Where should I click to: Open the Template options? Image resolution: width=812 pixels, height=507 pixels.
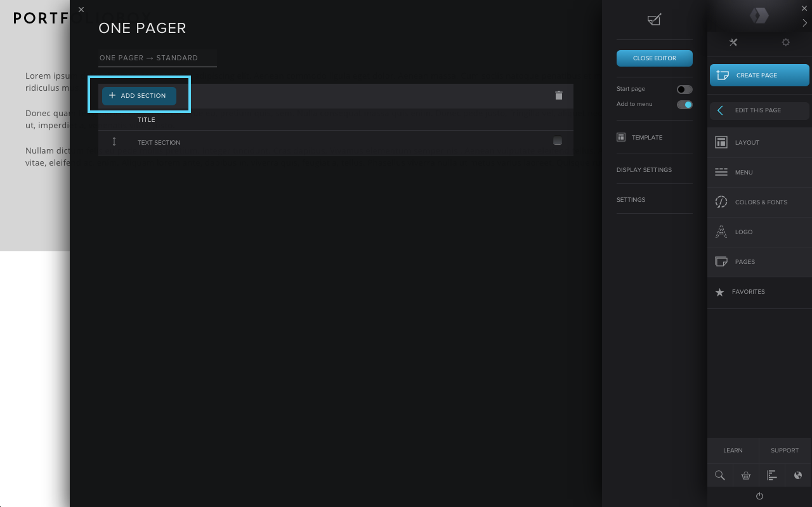click(x=646, y=137)
